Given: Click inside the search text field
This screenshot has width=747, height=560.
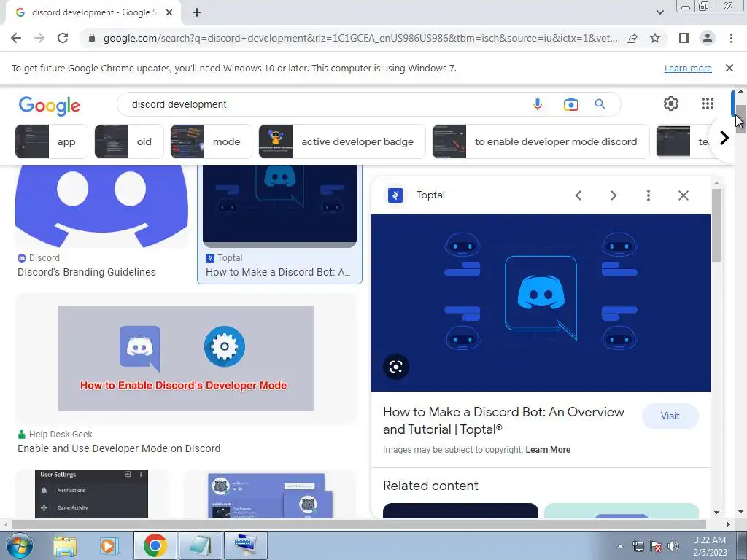Looking at the screenshot, I should coord(324,104).
